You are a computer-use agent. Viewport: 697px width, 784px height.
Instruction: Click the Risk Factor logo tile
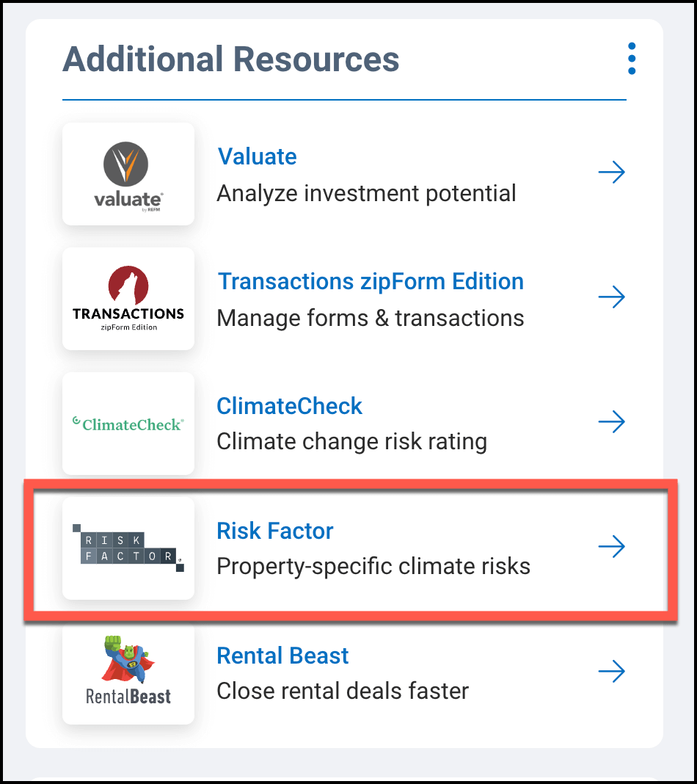(x=128, y=548)
